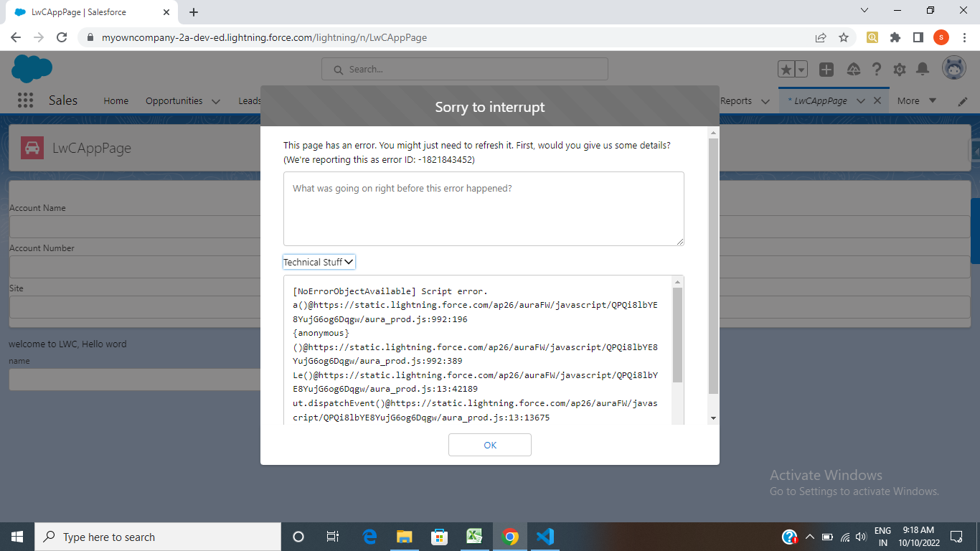
Task: Add this page to Salesforce favorites
Action: coord(786,69)
